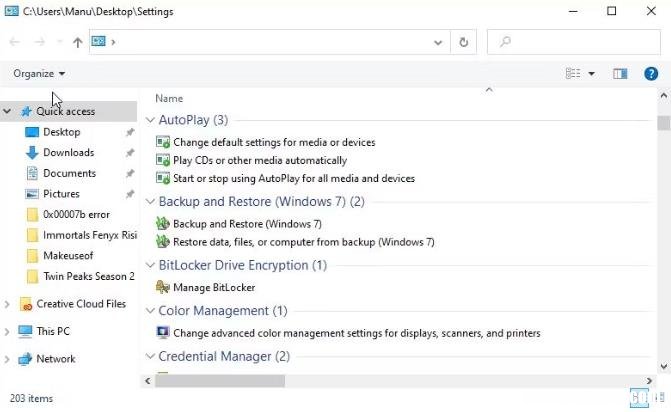Click the Backup and Restore item icon

[163, 223]
